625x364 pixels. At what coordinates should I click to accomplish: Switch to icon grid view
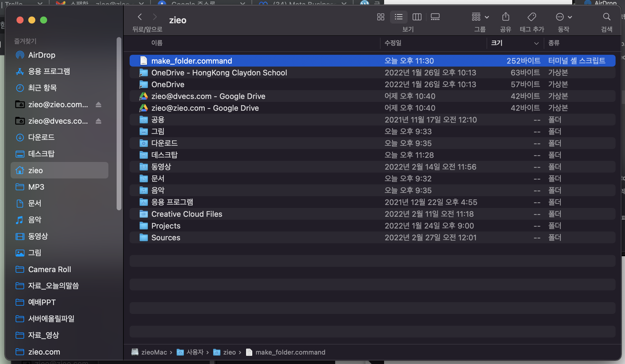(x=381, y=17)
